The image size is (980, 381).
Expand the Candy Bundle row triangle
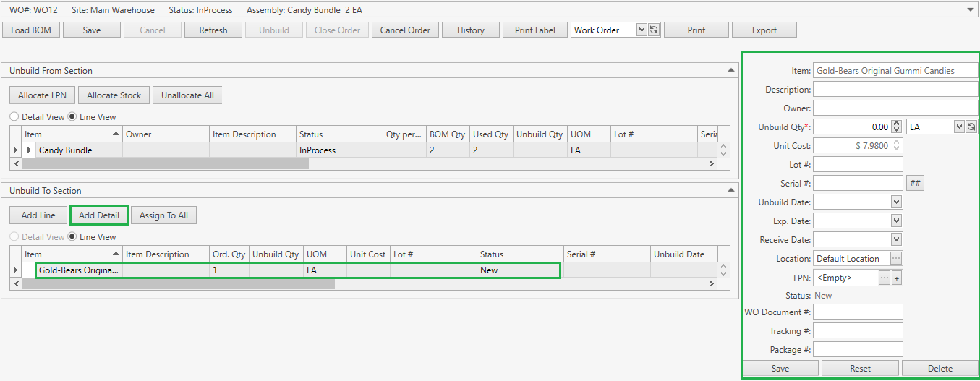point(30,150)
